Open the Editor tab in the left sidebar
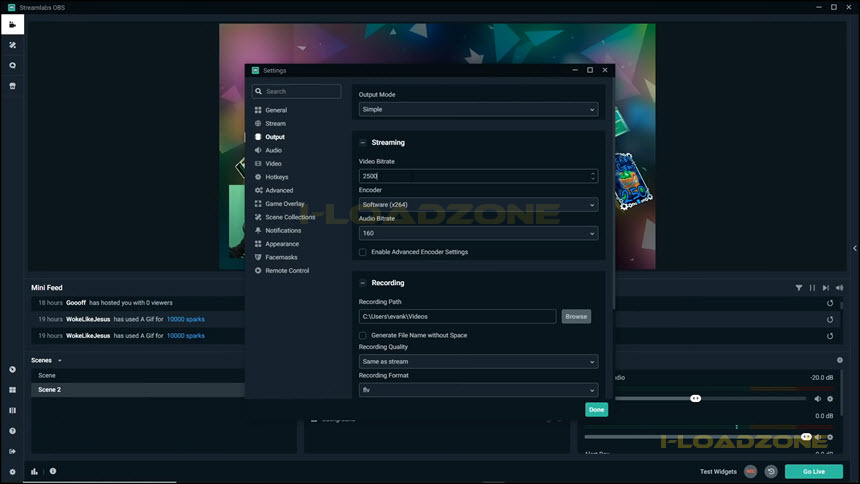 click(12, 25)
